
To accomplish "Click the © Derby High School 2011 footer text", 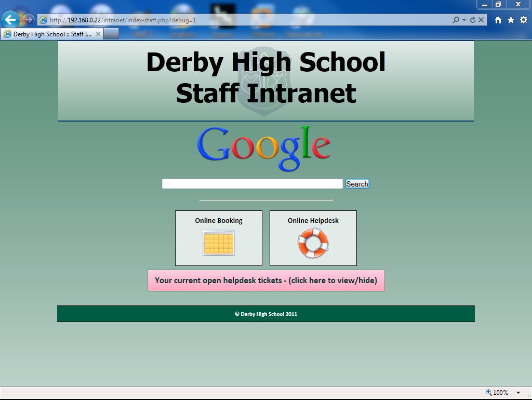I will [266, 314].
